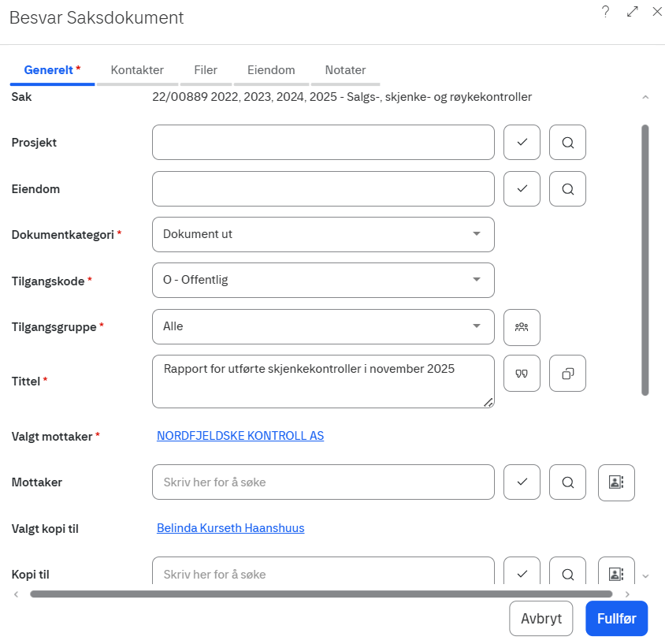Click the help question mark icon
The image size is (665, 644).
coord(605,12)
